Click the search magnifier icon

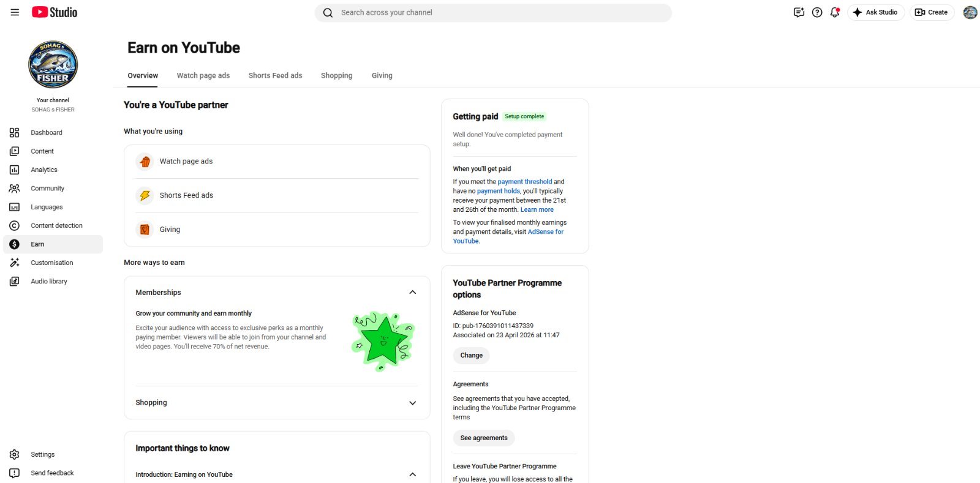(328, 13)
